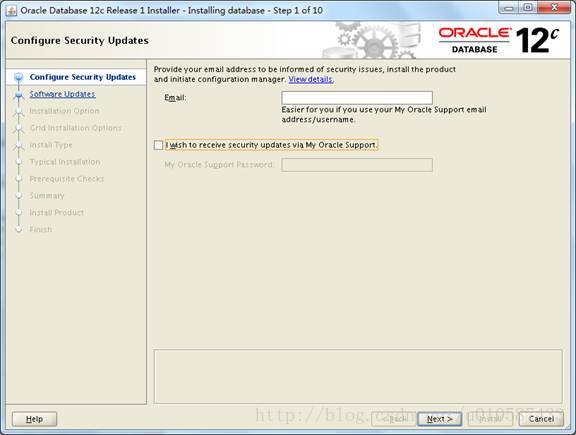Click the Email input field
The width and height of the screenshot is (576, 435).
pos(357,98)
